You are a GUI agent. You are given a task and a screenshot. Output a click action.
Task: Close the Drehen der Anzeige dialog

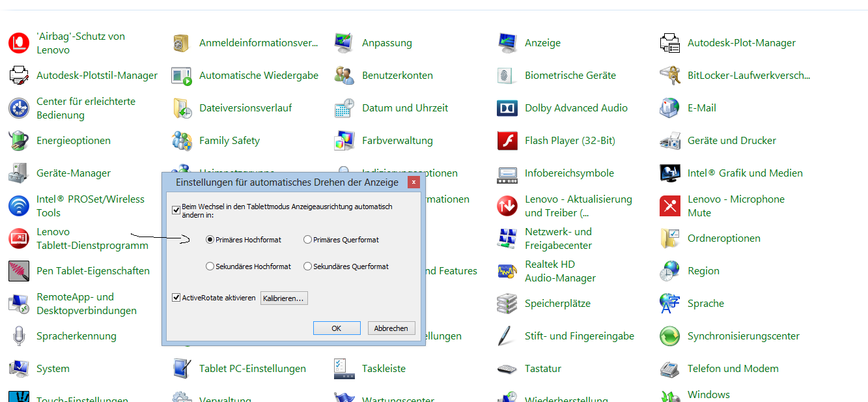[413, 182]
